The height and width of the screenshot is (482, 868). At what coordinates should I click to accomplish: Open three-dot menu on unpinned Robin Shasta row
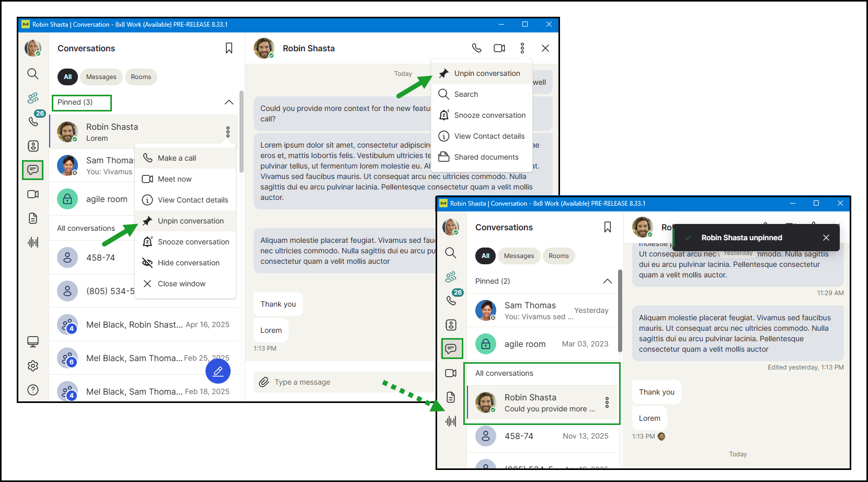click(607, 402)
